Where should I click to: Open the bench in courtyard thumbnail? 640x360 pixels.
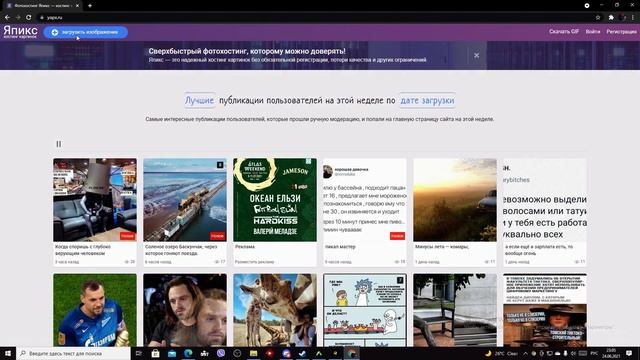[x=455, y=310]
